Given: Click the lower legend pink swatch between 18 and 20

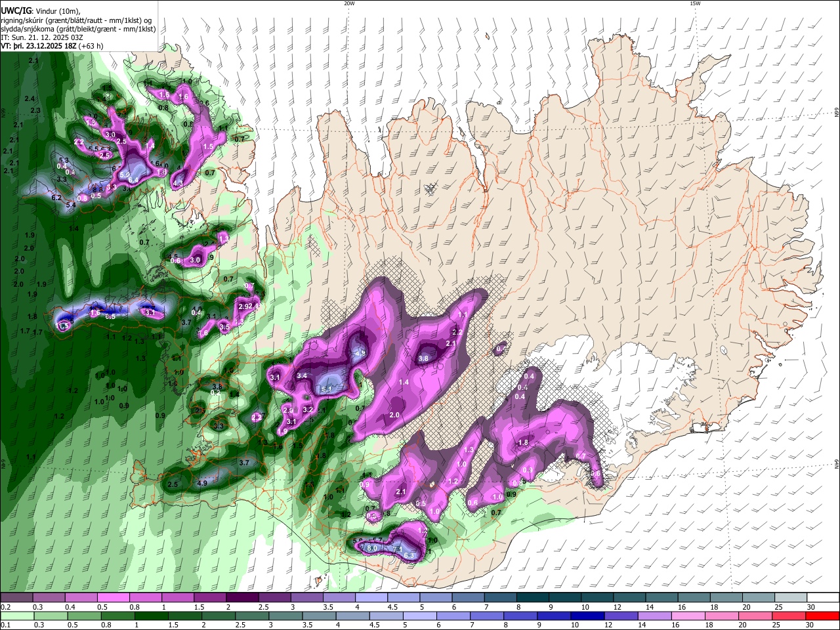Looking at the screenshot, I should pyautogui.click(x=723, y=616).
